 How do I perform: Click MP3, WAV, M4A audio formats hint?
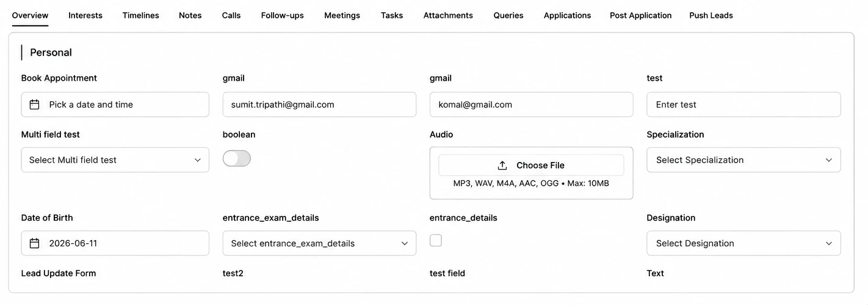tap(531, 183)
